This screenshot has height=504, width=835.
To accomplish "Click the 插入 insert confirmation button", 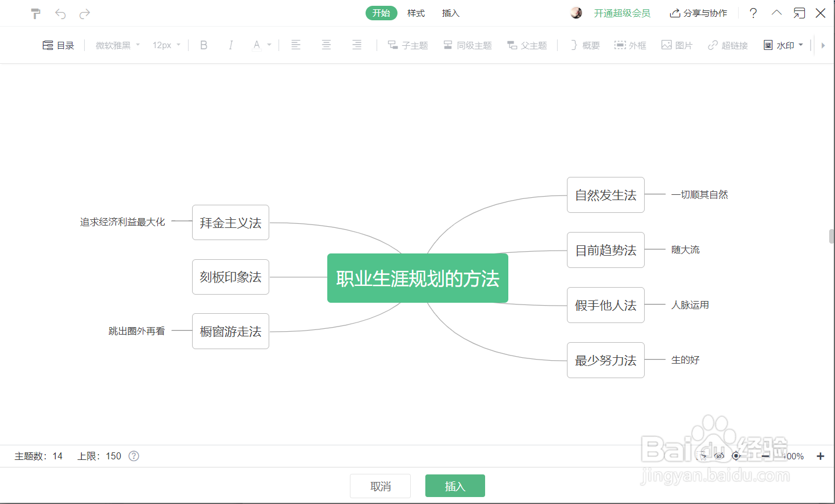I will point(455,485).
